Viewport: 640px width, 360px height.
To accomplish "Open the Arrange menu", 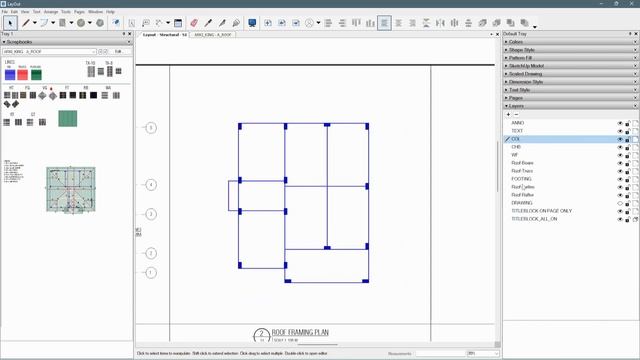I will pyautogui.click(x=51, y=12).
